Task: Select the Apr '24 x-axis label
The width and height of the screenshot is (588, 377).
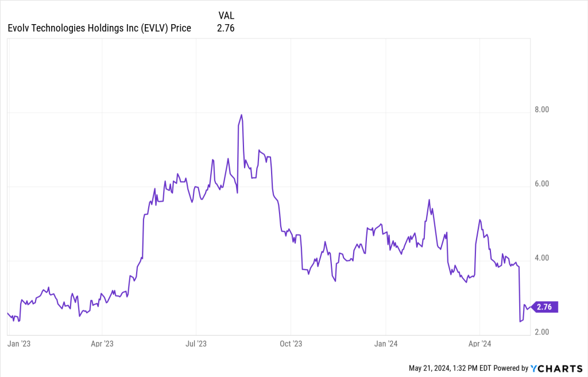Action: pos(479,344)
